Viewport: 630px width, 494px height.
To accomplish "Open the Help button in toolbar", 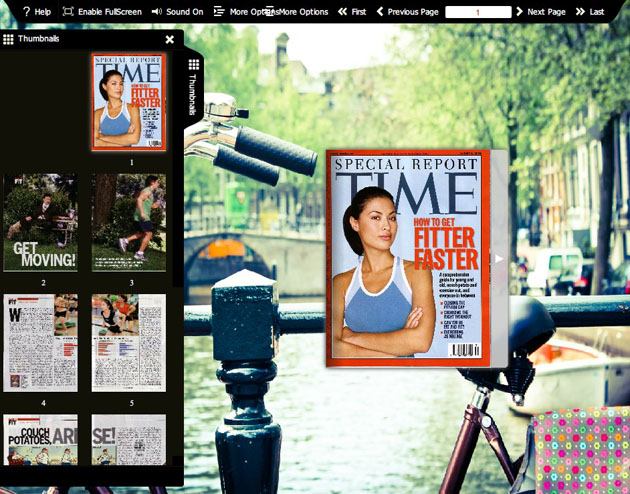I will 37,12.
